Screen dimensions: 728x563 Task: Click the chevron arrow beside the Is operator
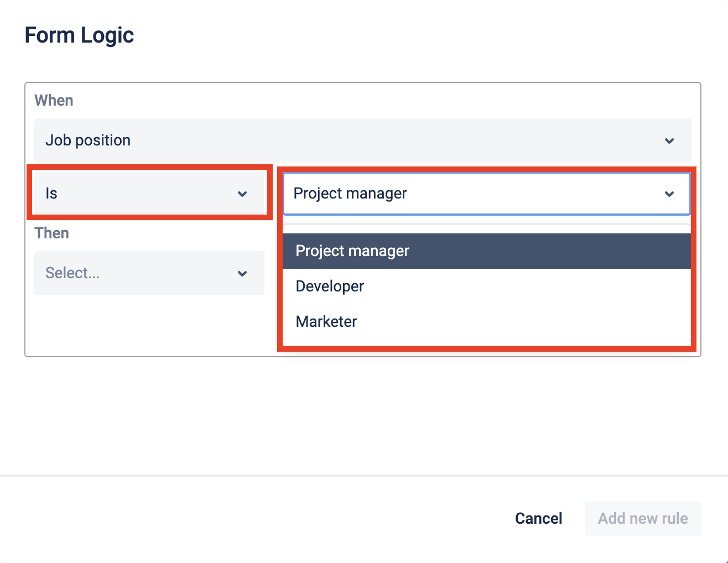click(x=242, y=194)
